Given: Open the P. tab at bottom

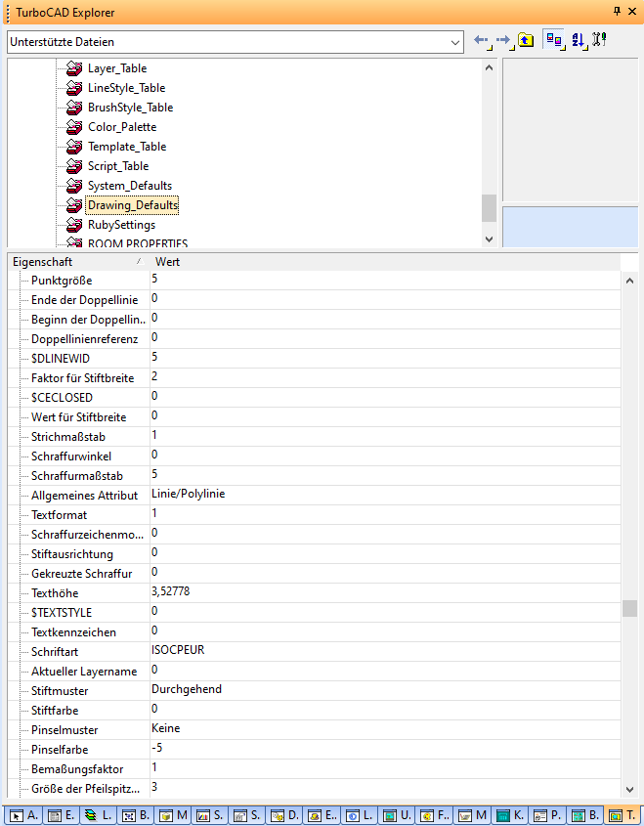Looking at the screenshot, I should [546, 815].
